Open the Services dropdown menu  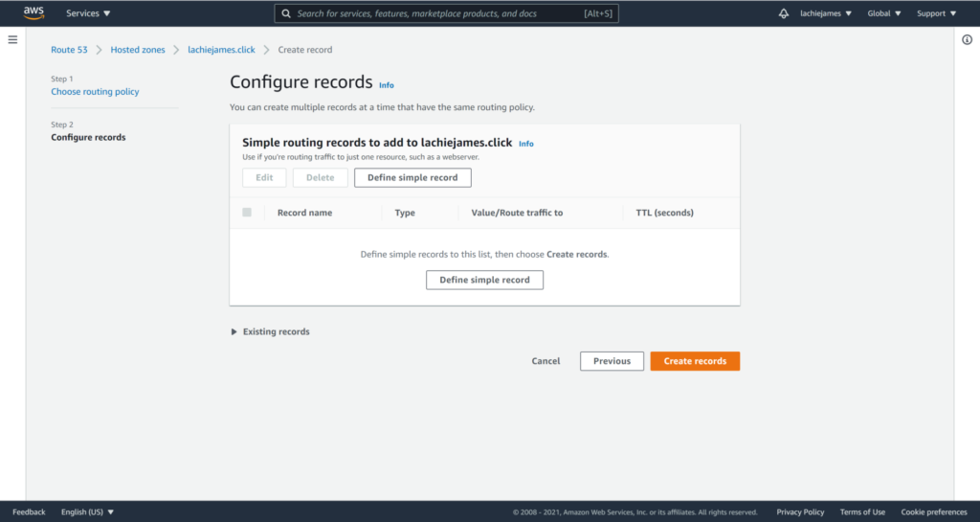coord(88,13)
